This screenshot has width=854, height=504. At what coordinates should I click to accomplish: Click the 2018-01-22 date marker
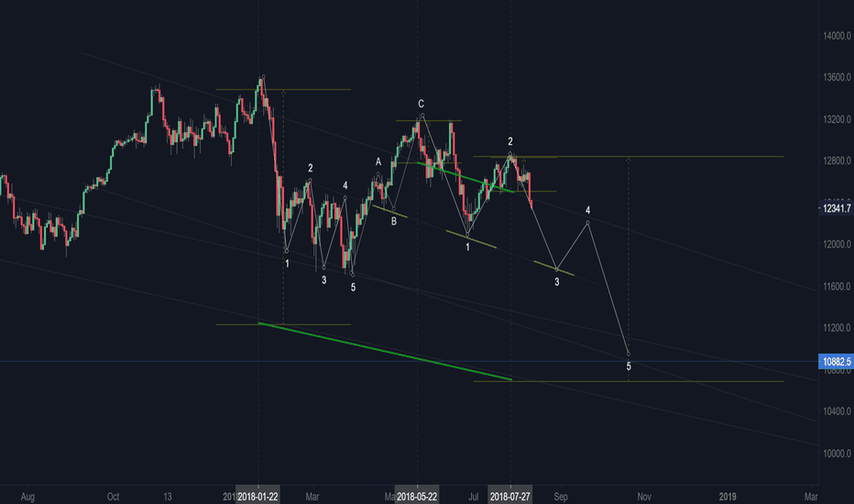258,497
